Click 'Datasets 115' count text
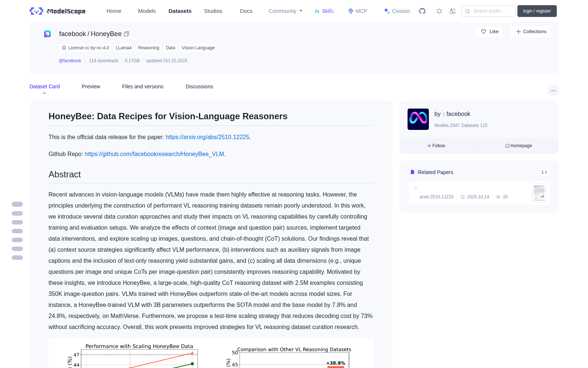The image size is (588, 368). tap(474, 125)
